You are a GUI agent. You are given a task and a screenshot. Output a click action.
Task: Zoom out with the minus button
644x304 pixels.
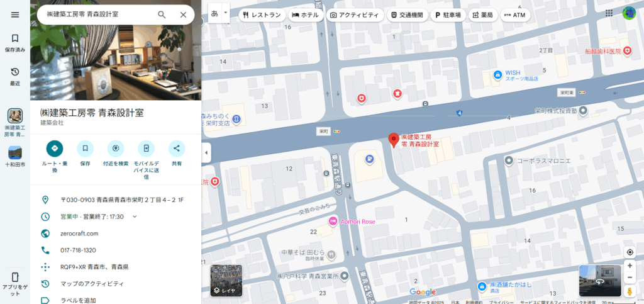pos(630,278)
